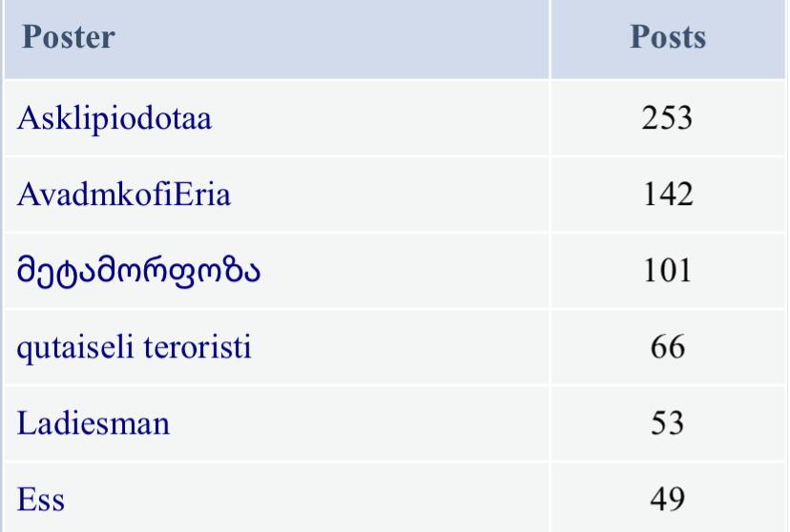Select the qutaiseli teroristi poster link

[x=135, y=347]
